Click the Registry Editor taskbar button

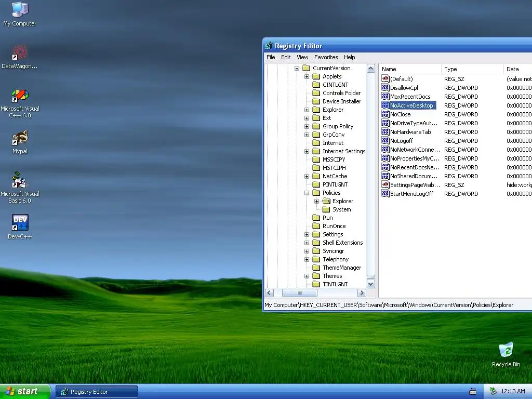click(97, 392)
